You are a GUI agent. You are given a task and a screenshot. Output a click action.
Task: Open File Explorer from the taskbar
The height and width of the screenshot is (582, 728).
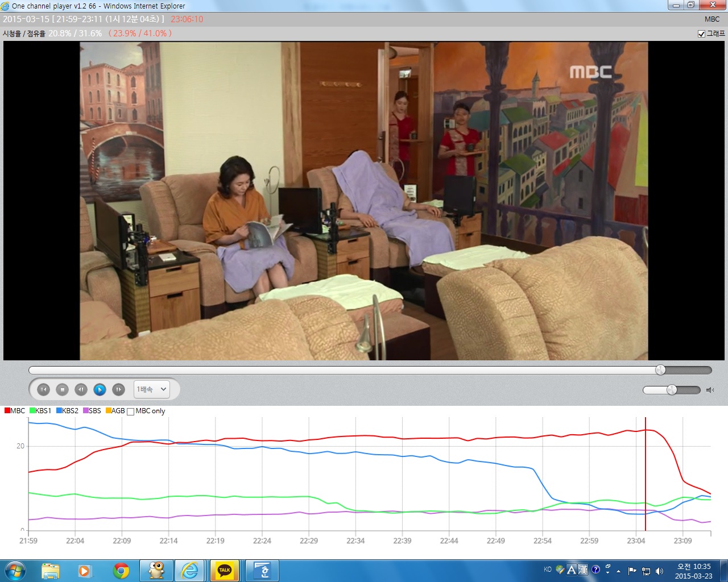(51, 570)
